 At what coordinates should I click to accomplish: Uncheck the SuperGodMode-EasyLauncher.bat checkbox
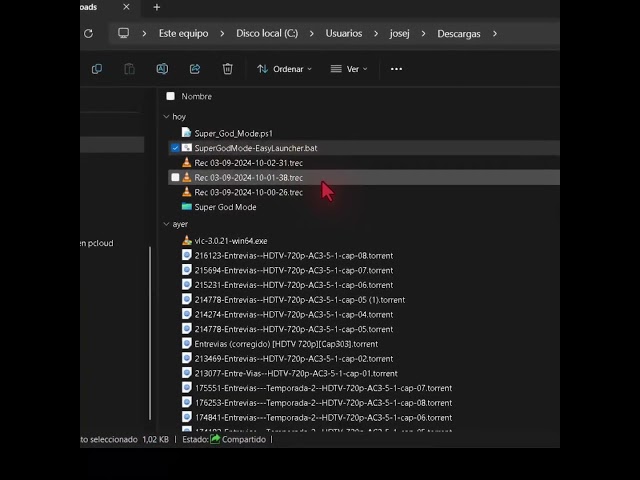coord(175,148)
